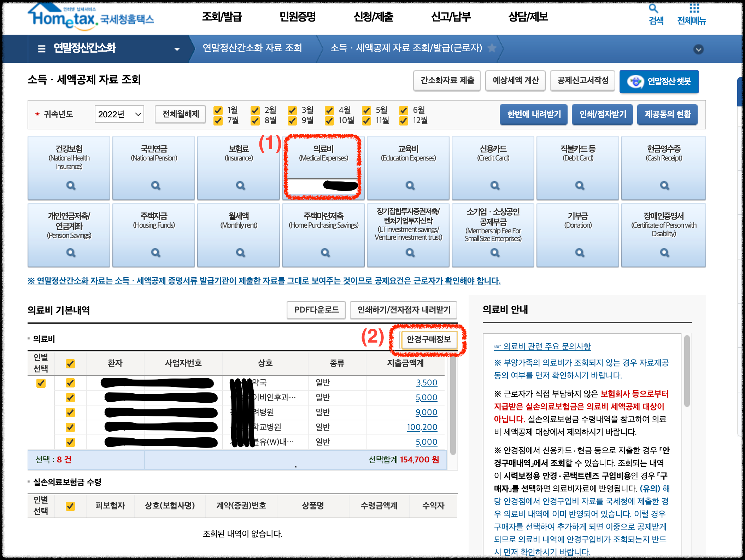The height and width of the screenshot is (560, 745).
Task: Click magnifier icon in 기부금 tile
Action: click(580, 252)
